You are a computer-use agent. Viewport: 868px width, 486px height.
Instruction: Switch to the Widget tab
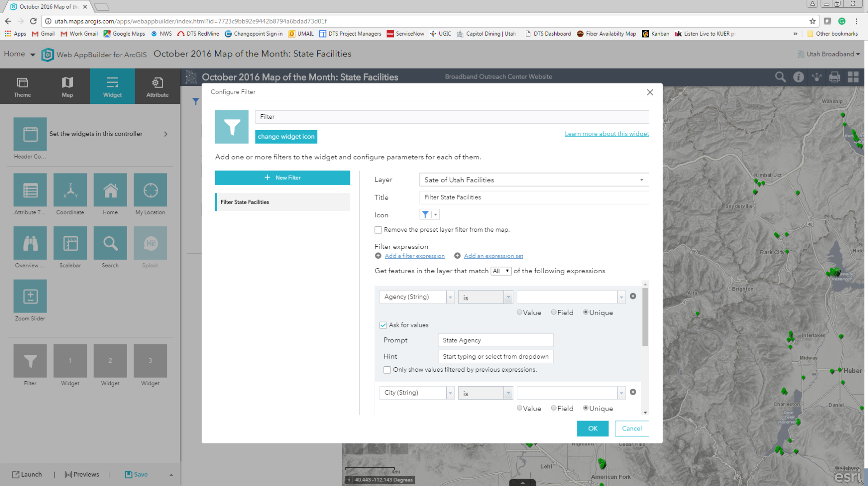pyautogui.click(x=113, y=86)
